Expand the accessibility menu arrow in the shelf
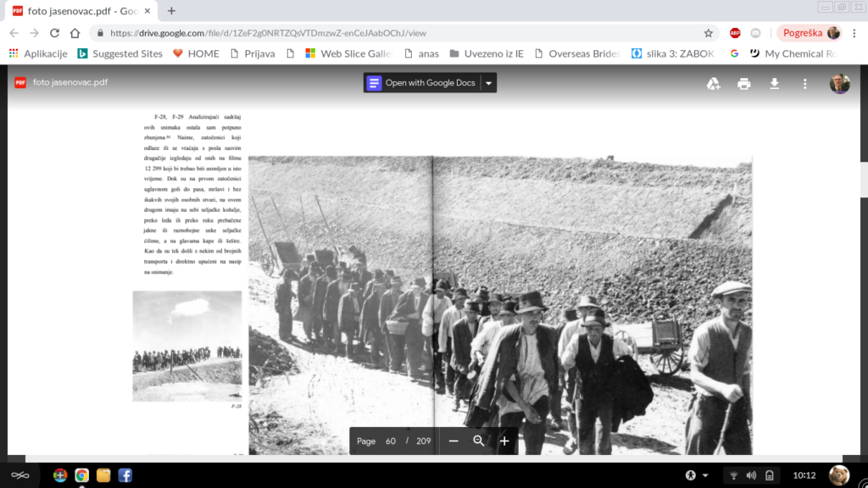The image size is (868, 488). 705,475
